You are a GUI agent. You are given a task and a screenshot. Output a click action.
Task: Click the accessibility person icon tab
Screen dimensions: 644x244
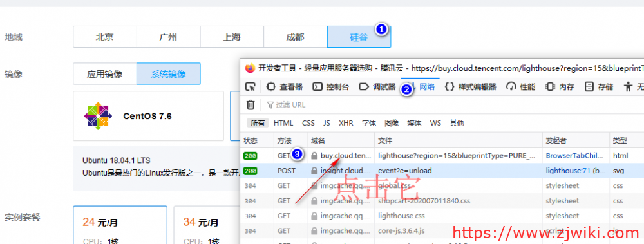(x=629, y=87)
